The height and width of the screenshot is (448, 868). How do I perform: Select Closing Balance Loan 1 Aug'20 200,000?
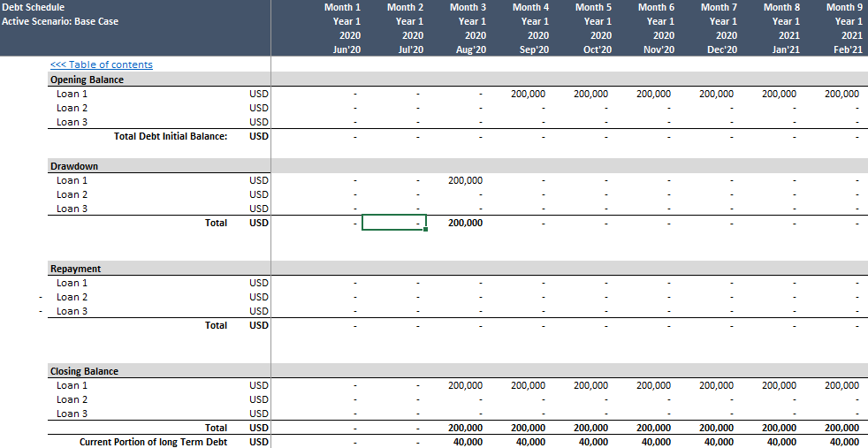point(465,385)
